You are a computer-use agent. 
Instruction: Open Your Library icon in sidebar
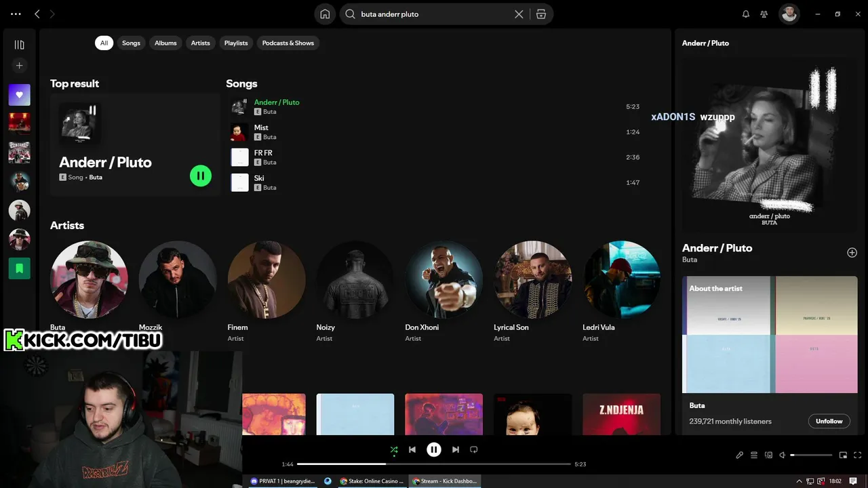19,45
